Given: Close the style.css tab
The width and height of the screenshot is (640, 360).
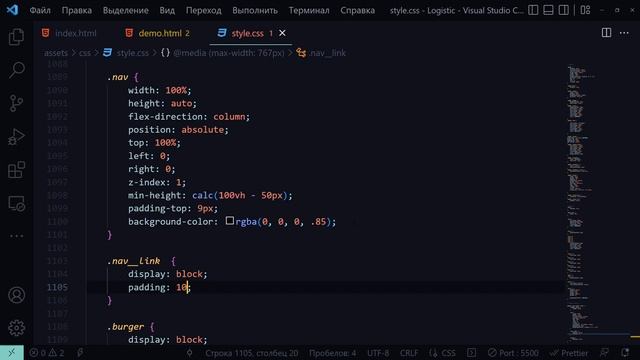Looking at the screenshot, I should coord(282,33).
